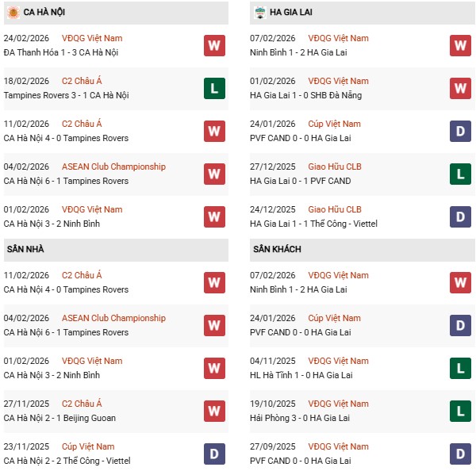This screenshot has width=476, height=471.
Task: Click W badge for ĐA Thanh Hóa match
Action: point(213,45)
